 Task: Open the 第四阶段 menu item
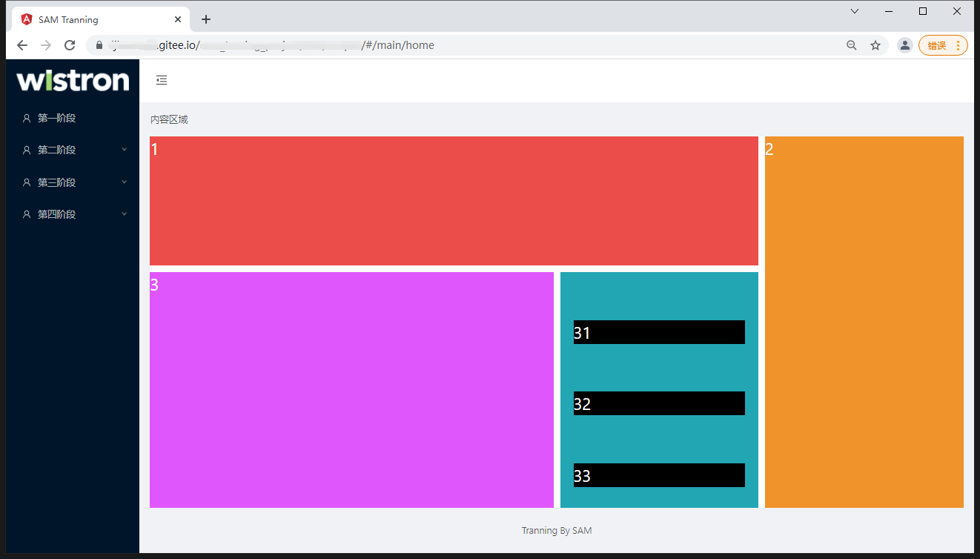73,214
